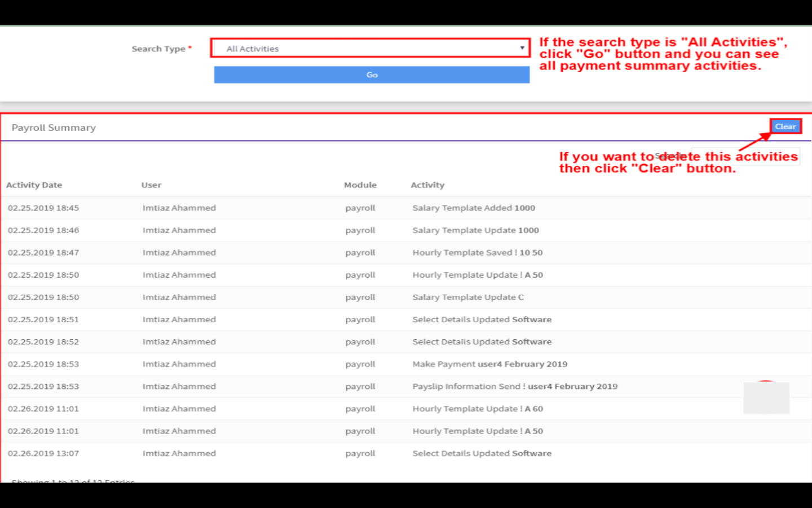Screen dimensions: 812x508
Task: Sort by Activity Date column header
Action: (34, 185)
